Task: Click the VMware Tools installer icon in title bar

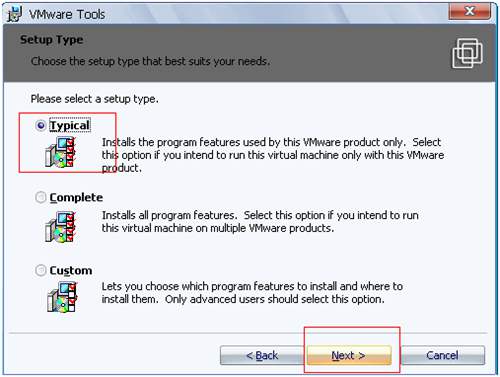Action: pyautogui.click(x=15, y=14)
